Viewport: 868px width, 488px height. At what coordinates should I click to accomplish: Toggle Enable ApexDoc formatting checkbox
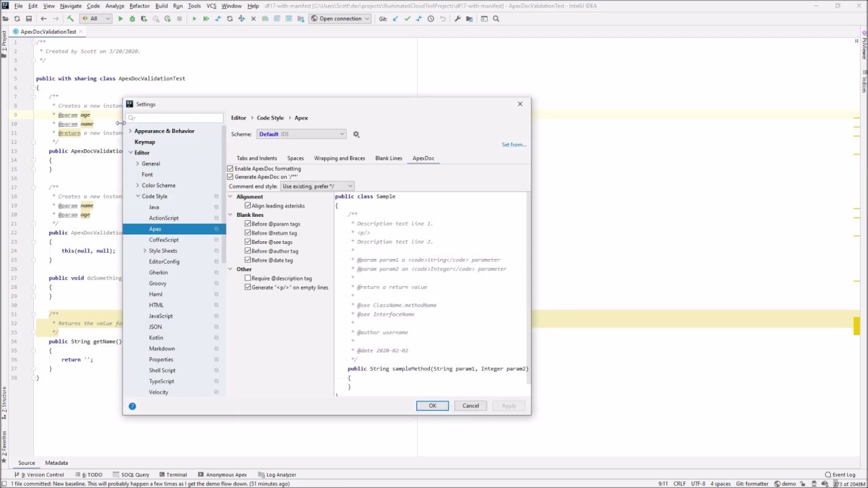(231, 169)
